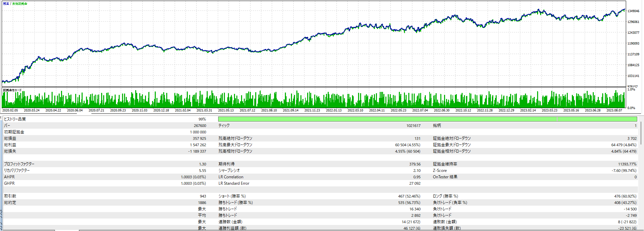Click the 64 479 (4.84%) equity drawdown value
The width and height of the screenshot is (644, 231).
624,145
